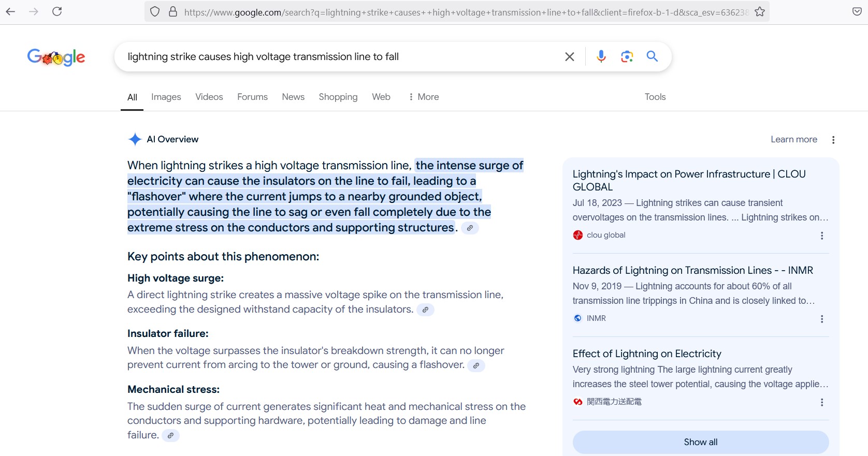Viewport: 868px width, 456px height.
Task: Open the Google doodle logo
Action: click(56, 57)
